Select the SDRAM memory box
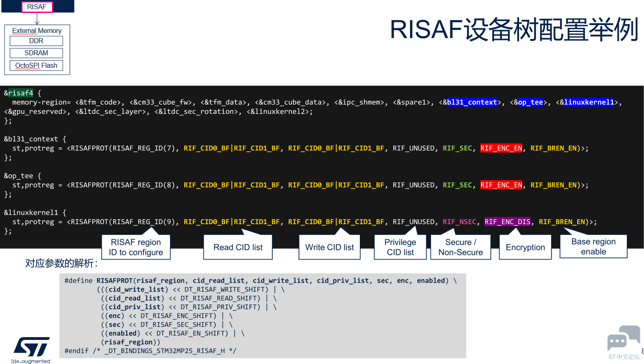This screenshot has width=644, height=364. [x=36, y=53]
